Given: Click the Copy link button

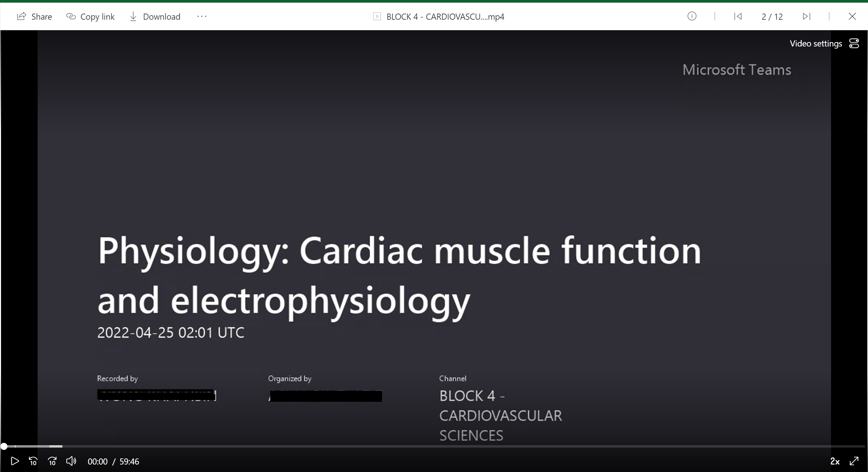Looking at the screenshot, I should pos(90,16).
